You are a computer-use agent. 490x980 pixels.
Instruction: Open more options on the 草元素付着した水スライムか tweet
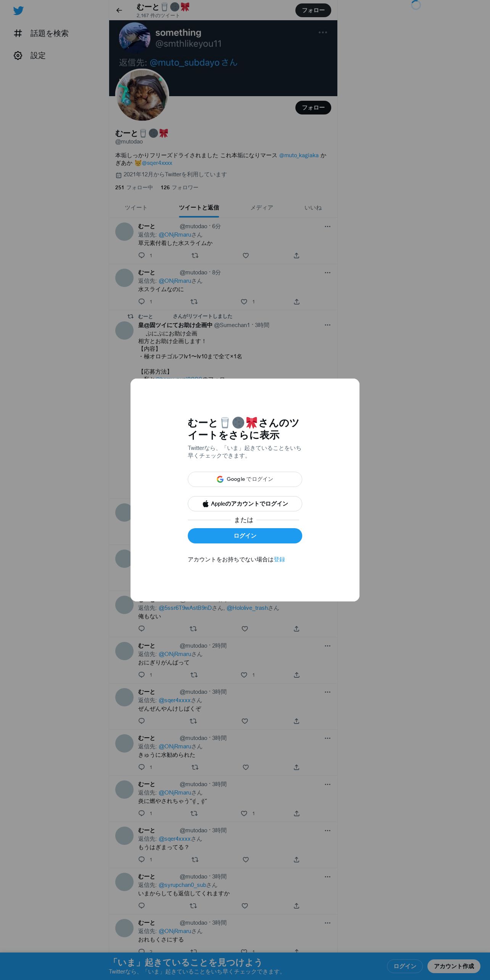pyautogui.click(x=327, y=226)
